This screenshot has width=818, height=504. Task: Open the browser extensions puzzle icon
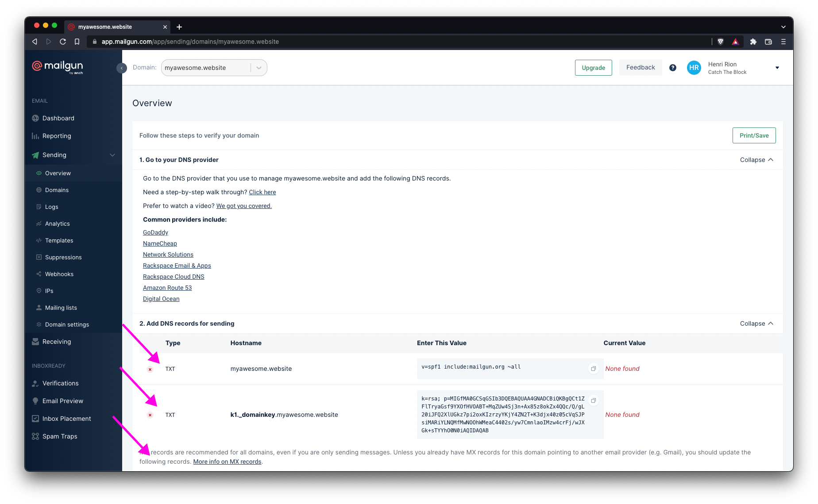(753, 42)
